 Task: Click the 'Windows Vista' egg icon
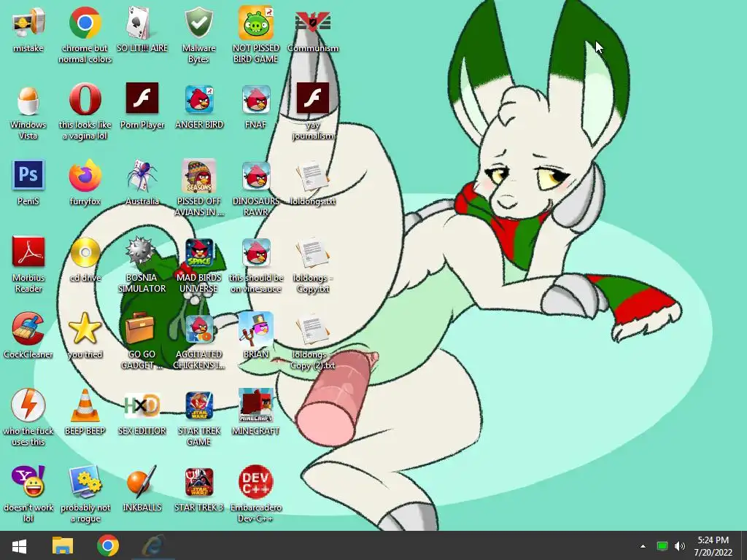(x=28, y=99)
